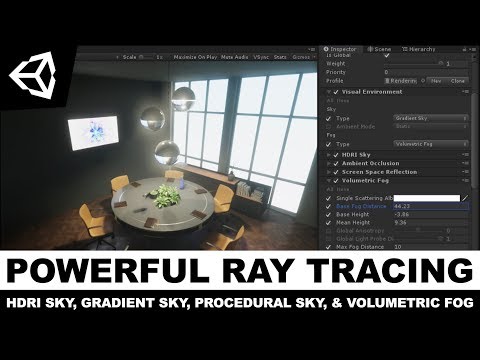Toggle Screen Space Reflection enable checkbox
The width and height of the screenshot is (480, 360).
click(x=336, y=172)
